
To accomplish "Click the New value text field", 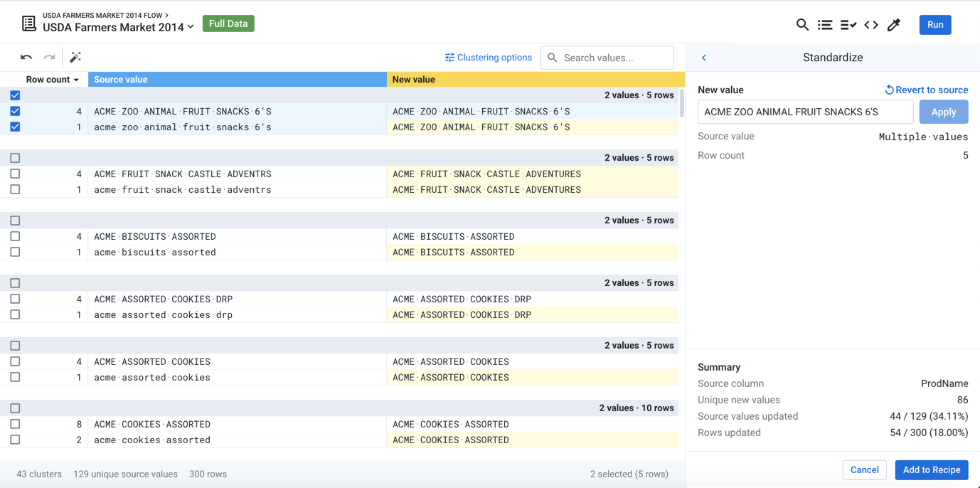I will coord(805,112).
